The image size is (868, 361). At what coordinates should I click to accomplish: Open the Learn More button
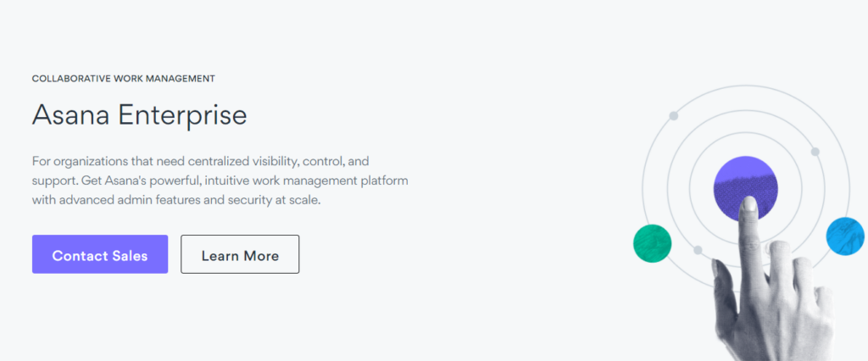pyautogui.click(x=240, y=254)
